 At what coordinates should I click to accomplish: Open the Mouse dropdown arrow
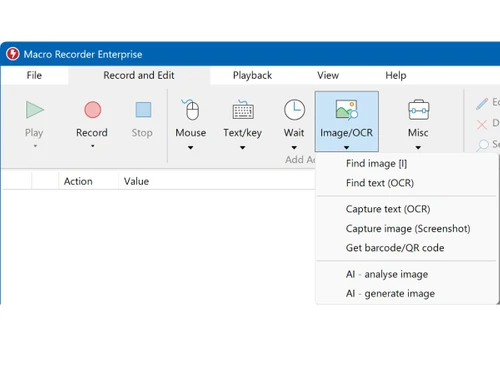[x=190, y=147]
